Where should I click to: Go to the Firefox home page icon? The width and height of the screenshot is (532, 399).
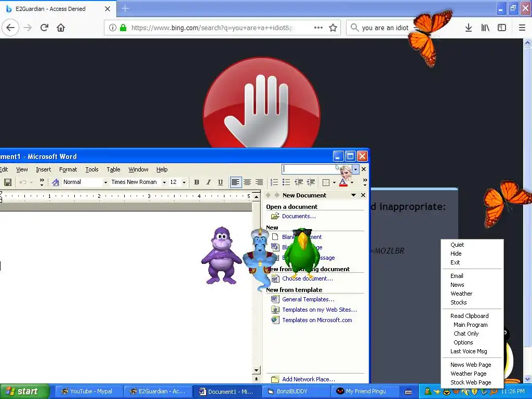click(61, 28)
